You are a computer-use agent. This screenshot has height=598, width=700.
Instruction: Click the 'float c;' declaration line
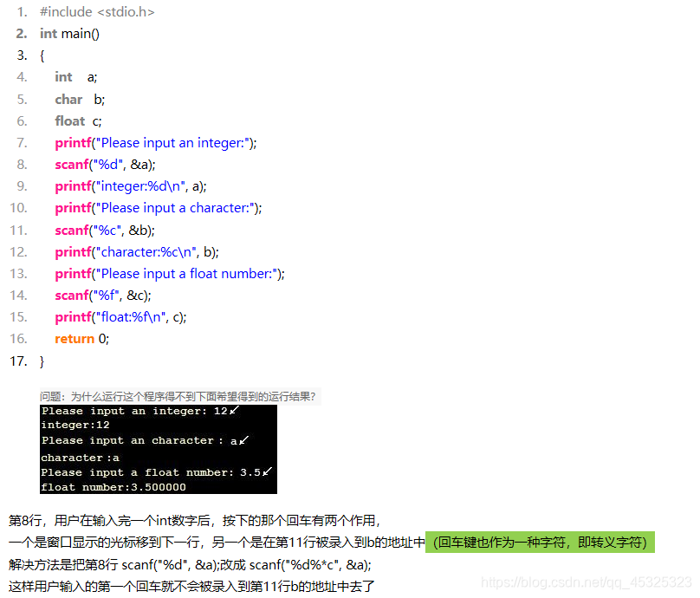point(78,121)
